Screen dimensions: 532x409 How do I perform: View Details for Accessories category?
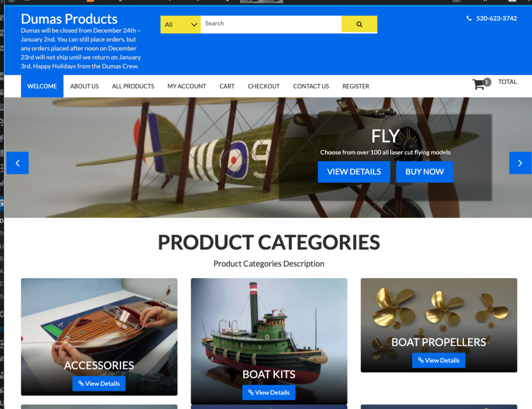(99, 384)
